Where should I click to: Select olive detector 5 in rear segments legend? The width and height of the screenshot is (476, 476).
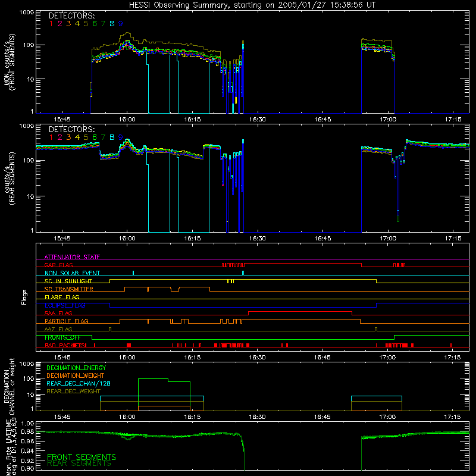click(x=86, y=137)
